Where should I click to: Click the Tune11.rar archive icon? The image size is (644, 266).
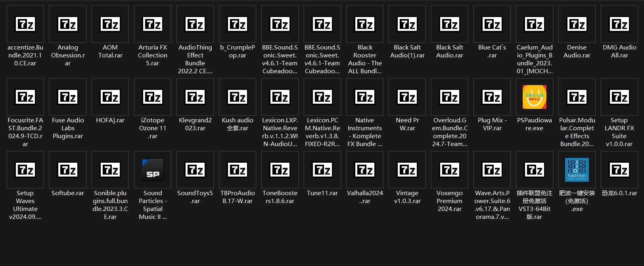[x=322, y=170]
